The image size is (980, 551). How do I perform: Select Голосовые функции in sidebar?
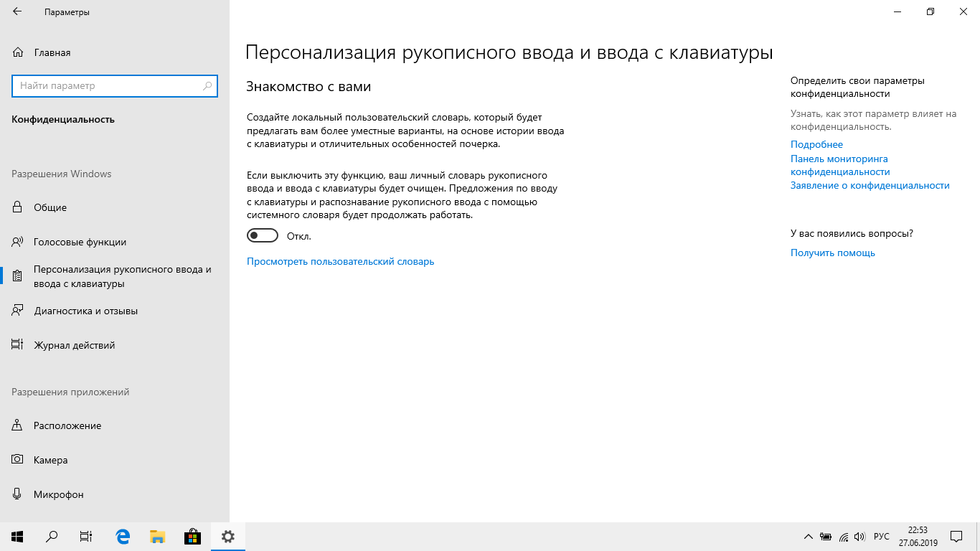(80, 242)
